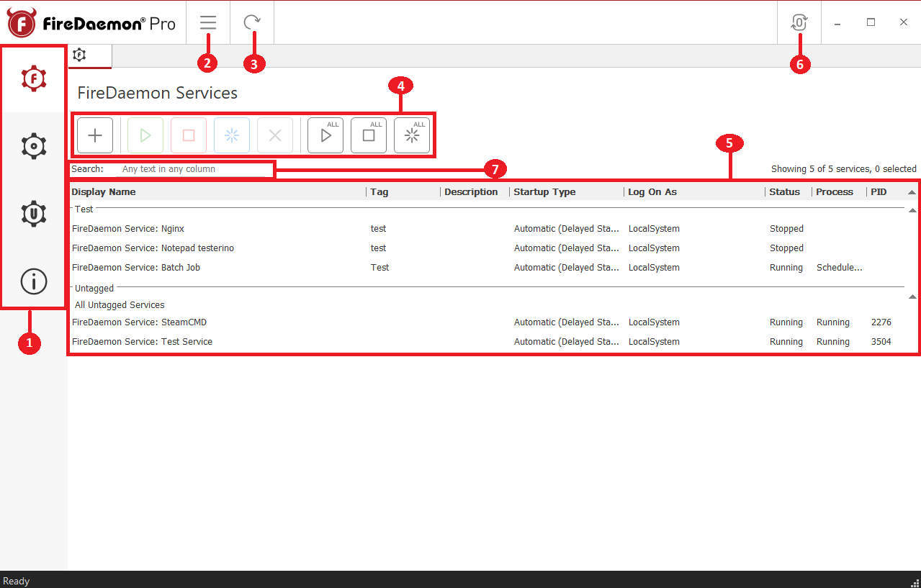Viewport: 921px width, 588px height.
Task: Click PID value 3504
Action: pyautogui.click(x=881, y=342)
